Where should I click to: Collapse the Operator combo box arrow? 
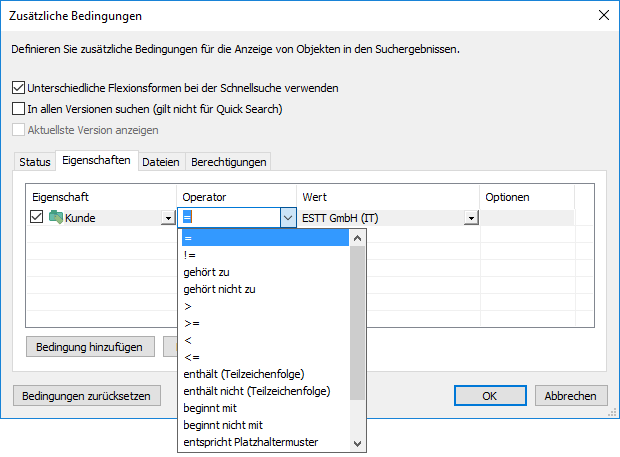(x=288, y=218)
